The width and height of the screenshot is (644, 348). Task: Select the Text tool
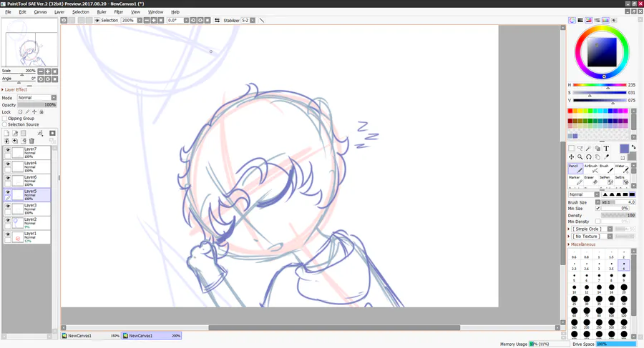[606, 148]
